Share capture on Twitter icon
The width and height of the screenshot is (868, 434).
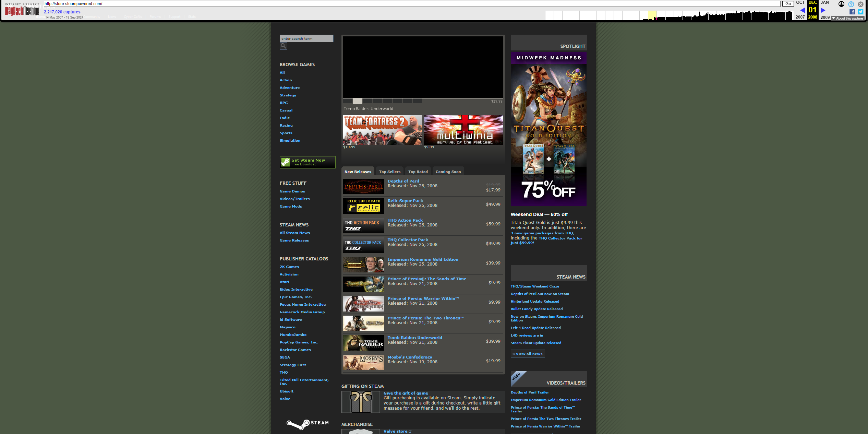point(860,12)
